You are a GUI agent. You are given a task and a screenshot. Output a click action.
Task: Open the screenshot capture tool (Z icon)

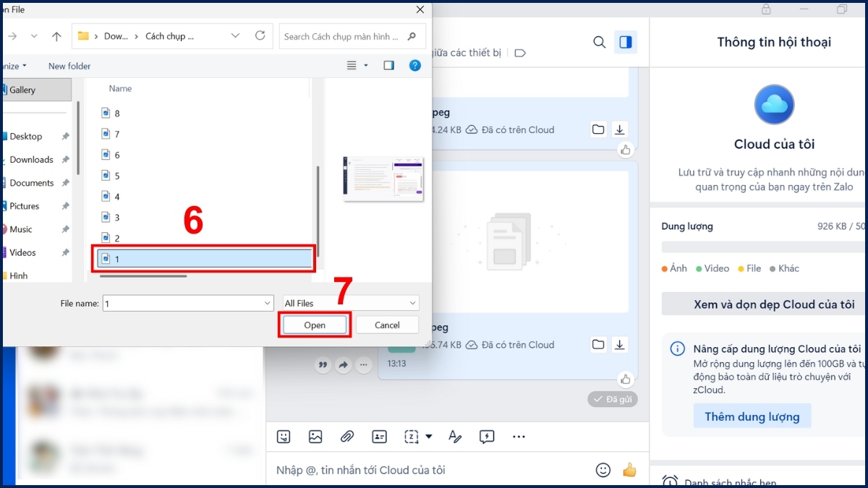(412, 437)
